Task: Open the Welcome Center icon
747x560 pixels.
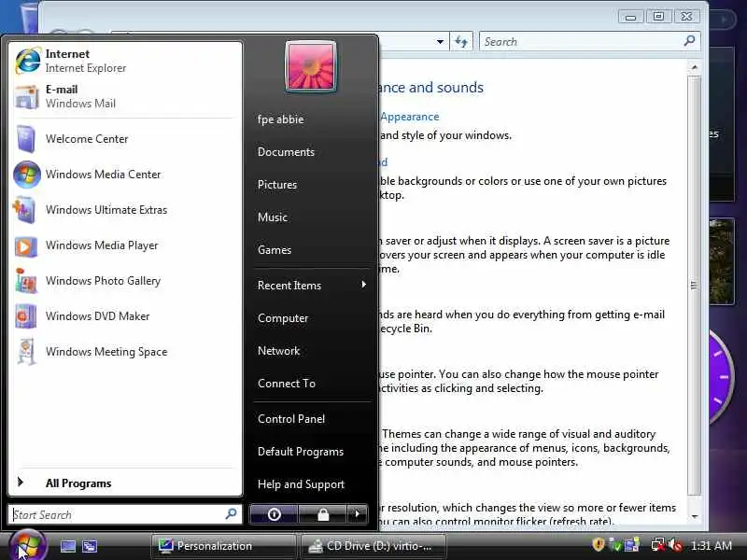Action: 26,139
